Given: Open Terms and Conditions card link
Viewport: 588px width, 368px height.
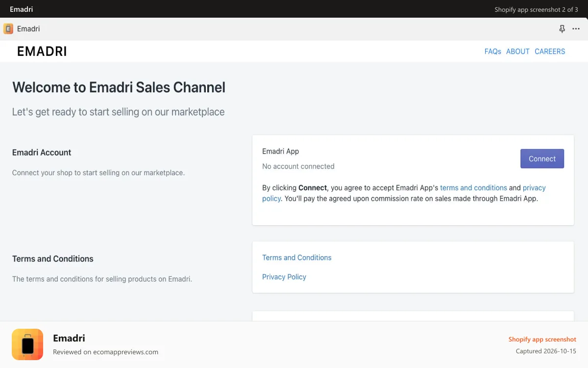Looking at the screenshot, I should point(297,258).
